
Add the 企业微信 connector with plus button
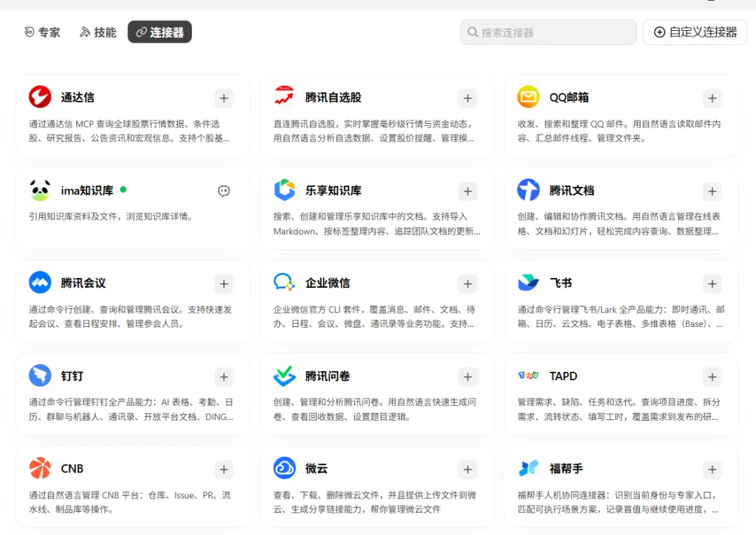(x=468, y=284)
